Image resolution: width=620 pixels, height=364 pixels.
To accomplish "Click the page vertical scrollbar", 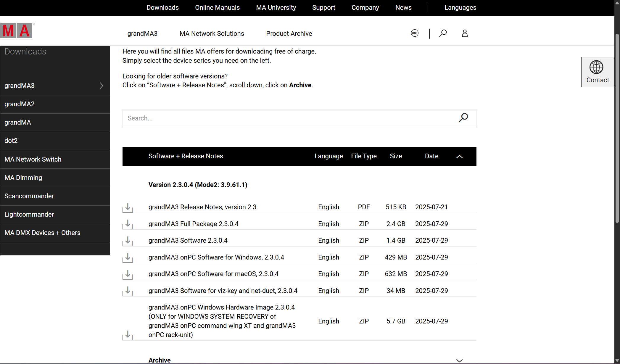I will pos(617,127).
